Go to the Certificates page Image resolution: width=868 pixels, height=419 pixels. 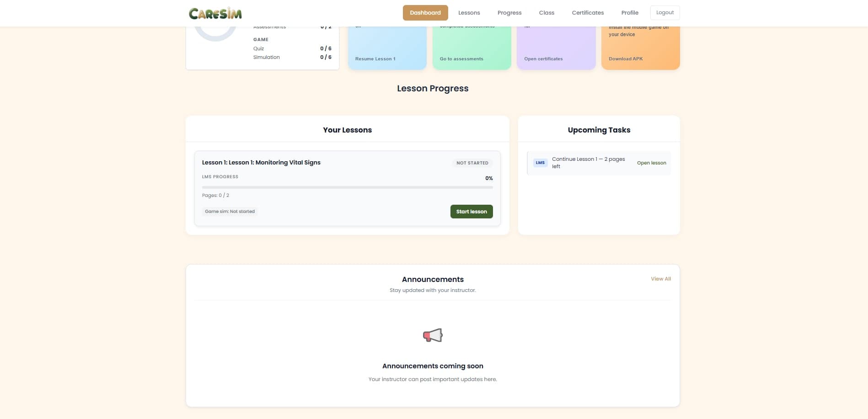click(587, 12)
